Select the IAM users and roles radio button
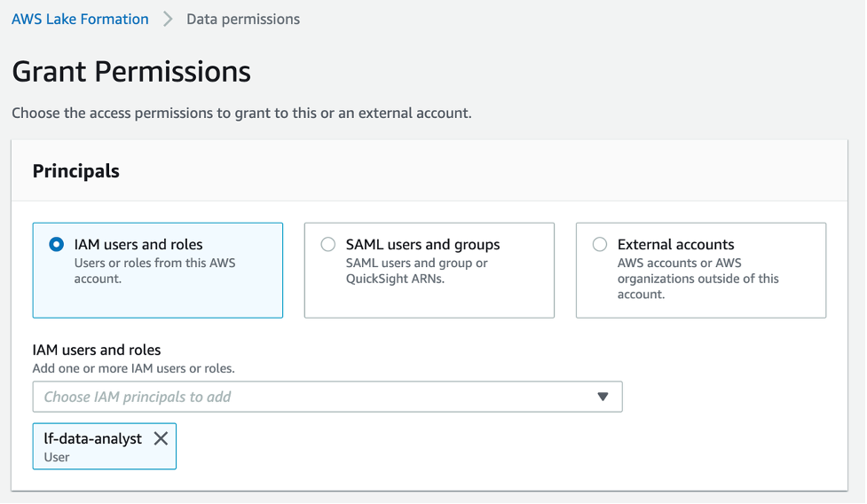This screenshot has height=504, width=867. (x=57, y=245)
